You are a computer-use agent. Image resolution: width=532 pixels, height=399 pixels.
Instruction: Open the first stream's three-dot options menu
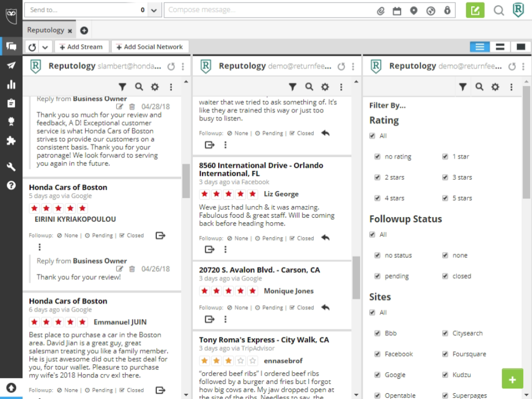pyautogui.click(x=183, y=66)
